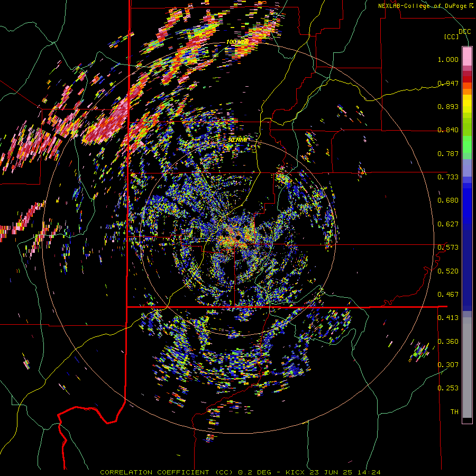
Task: Click the 100 NMI range ring label
Action: pos(237,42)
